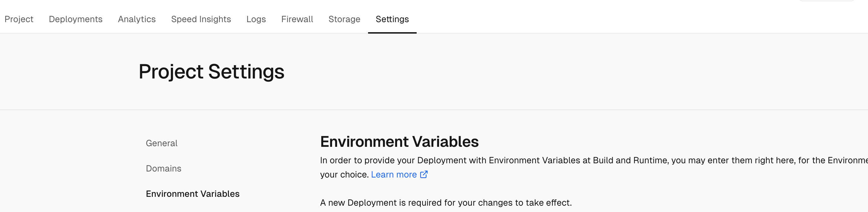Screen dimensions: 868x212
Task: Open the Analytics tab
Action: (x=137, y=19)
